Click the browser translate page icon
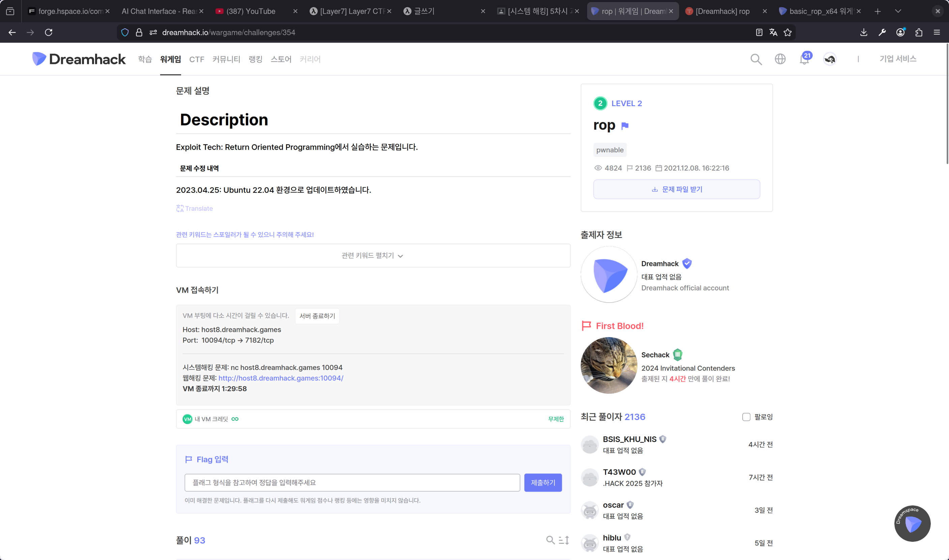This screenshot has width=949, height=560. click(x=773, y=32)
